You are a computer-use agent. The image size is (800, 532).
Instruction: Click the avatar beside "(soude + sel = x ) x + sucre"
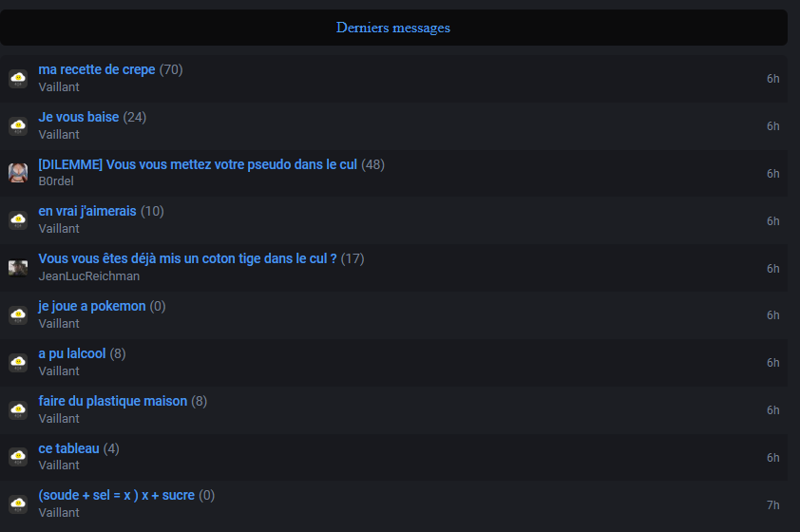point(18,503)
